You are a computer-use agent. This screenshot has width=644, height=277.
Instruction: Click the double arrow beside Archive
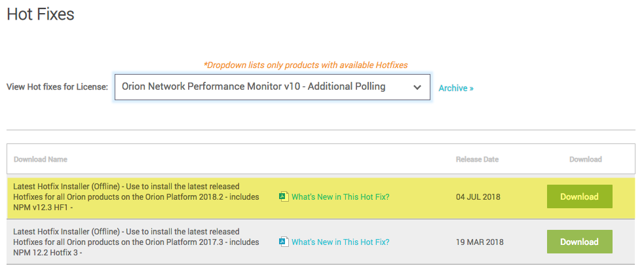[x=471, y=88]
